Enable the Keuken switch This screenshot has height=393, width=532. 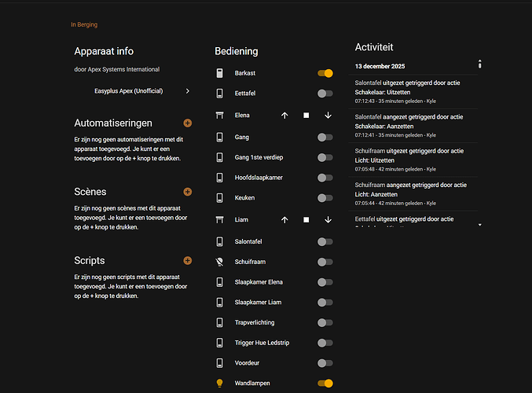tap(325, 199)
